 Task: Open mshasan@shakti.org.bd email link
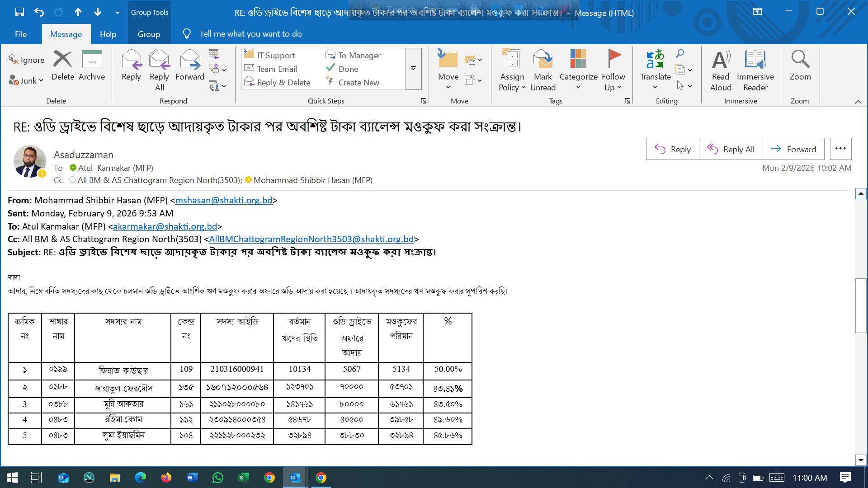pyautogui.click(x=224, y=200)
